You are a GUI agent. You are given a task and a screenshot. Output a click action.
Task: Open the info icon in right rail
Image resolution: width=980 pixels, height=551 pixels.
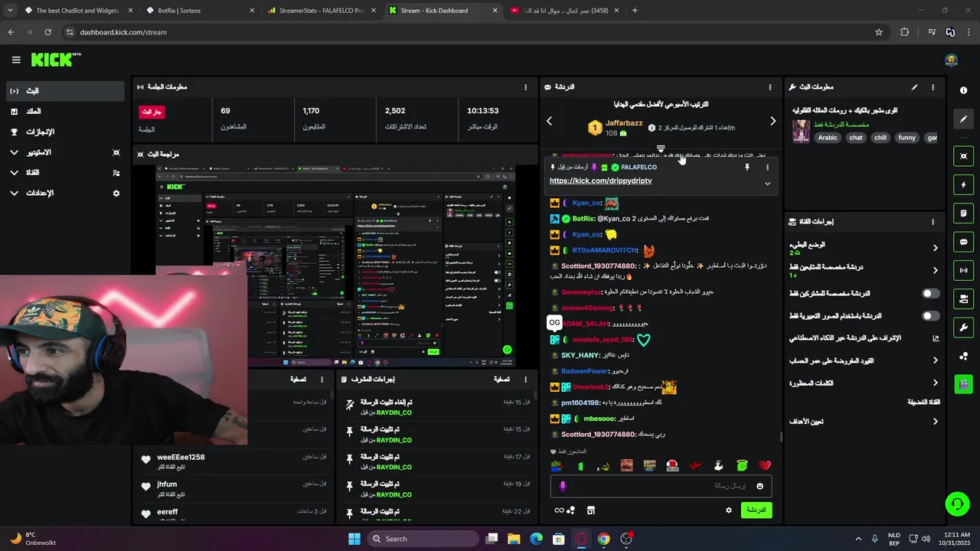pos(963,90)
